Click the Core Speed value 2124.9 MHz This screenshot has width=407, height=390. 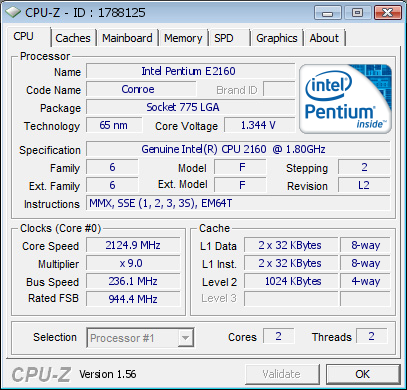coord(133,245)
